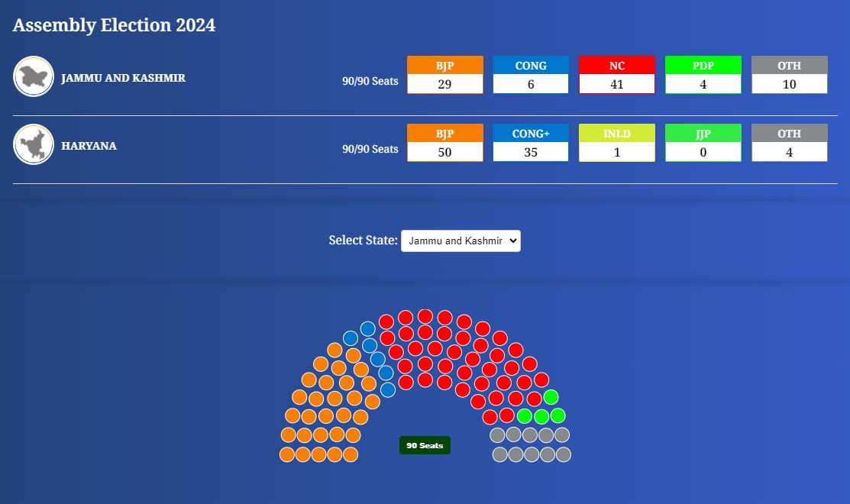Viewport: 850px width, 504px height.
Task: Click the highest green PDP seat dot
Action: [551, 397]
